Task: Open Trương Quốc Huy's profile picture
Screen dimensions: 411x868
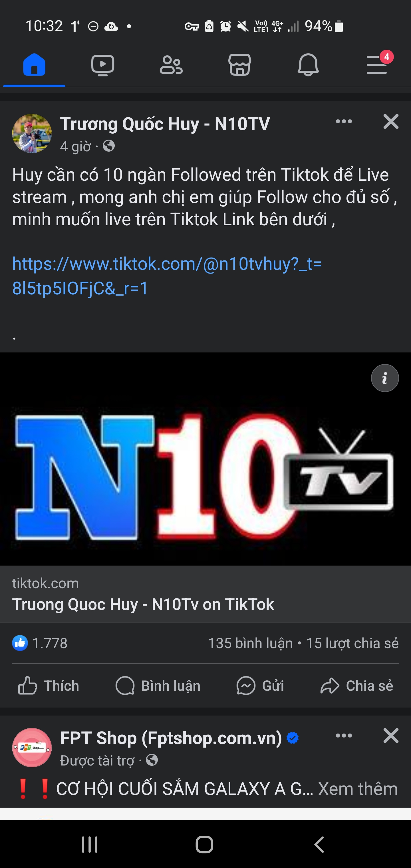Action: click(32, 133)
